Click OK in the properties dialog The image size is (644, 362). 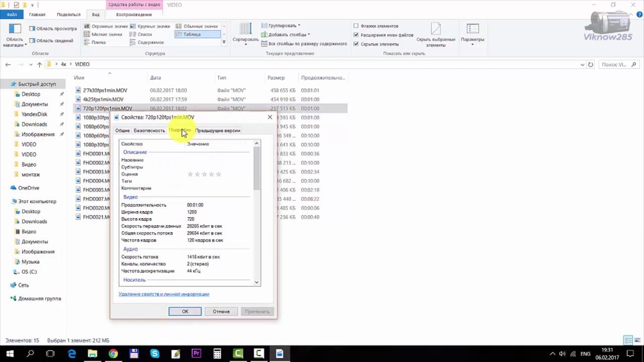coord(185,312)
